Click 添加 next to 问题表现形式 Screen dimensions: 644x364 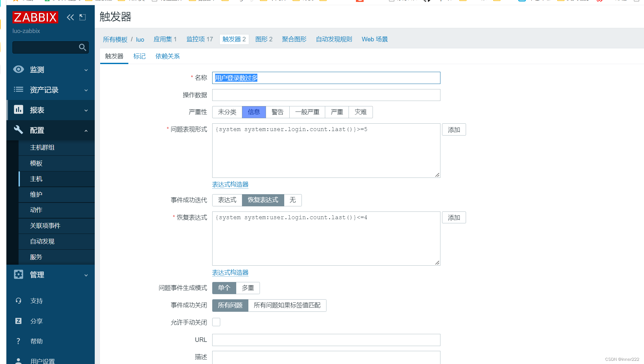click(454, 129)
